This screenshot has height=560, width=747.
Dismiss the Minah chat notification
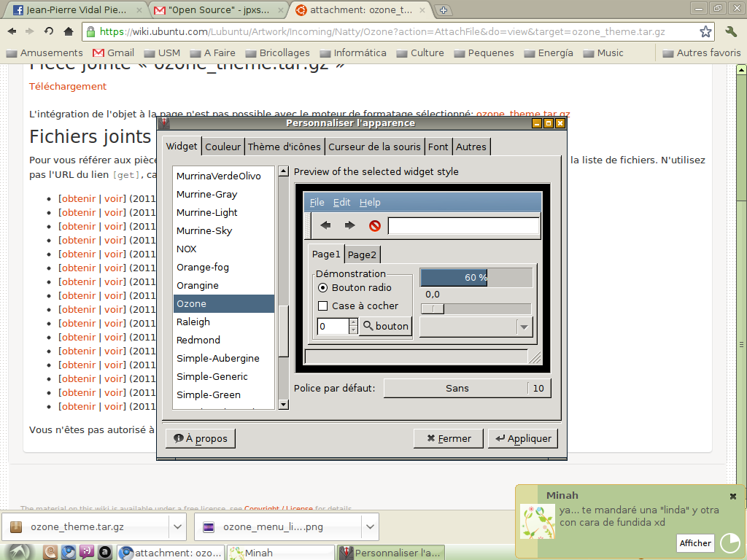coord(733,496)
